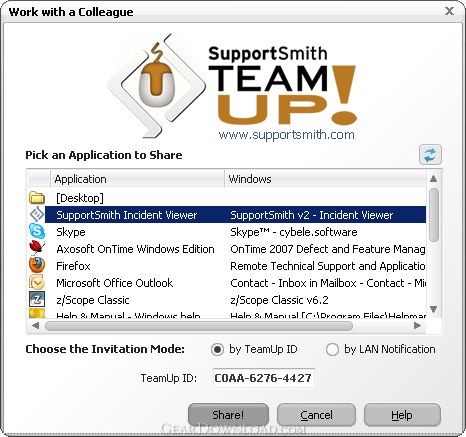Click the Cancel button
The image size is (466, 437).
(x=316, y=415)
